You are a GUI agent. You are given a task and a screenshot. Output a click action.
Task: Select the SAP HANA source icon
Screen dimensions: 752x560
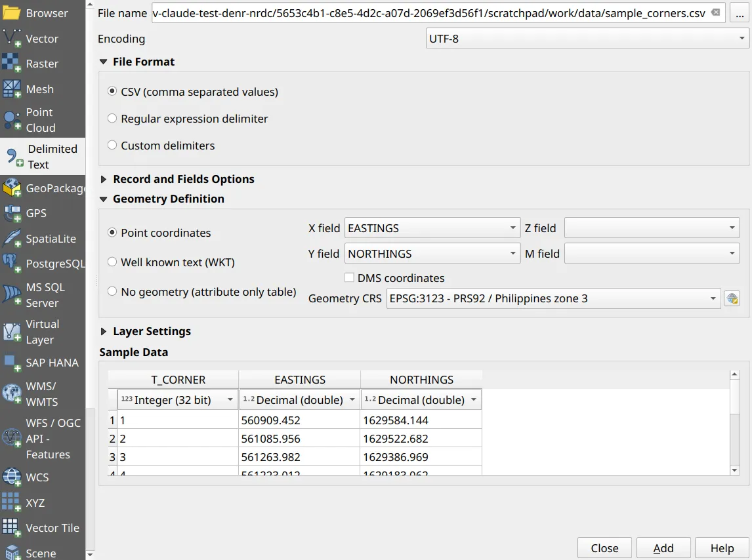click(x=12, y=363)
